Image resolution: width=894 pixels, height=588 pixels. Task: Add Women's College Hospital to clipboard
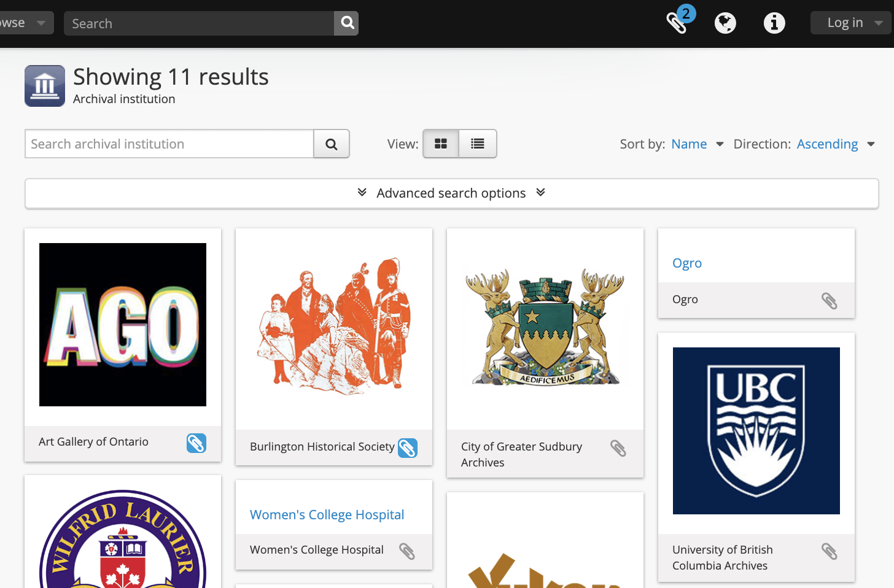407,551
